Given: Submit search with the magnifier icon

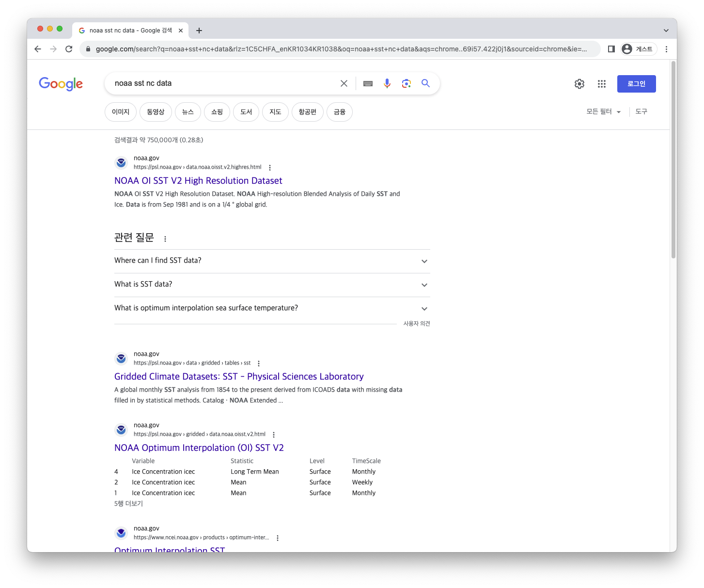Looking at the screenshot, I should (x=425, y=83).
